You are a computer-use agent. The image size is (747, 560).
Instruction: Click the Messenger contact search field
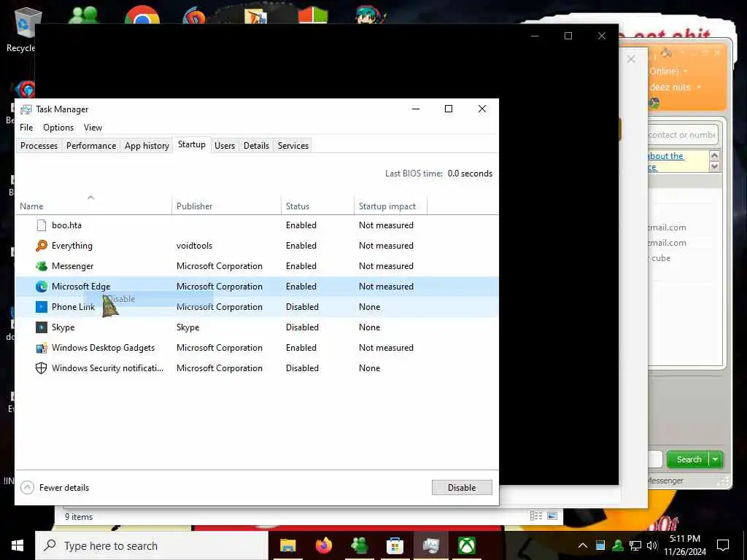click(682, 135)
